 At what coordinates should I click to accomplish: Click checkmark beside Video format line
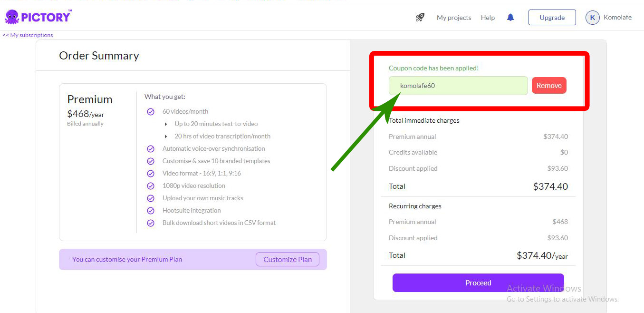pyautogui.click(x=151, y=174)
